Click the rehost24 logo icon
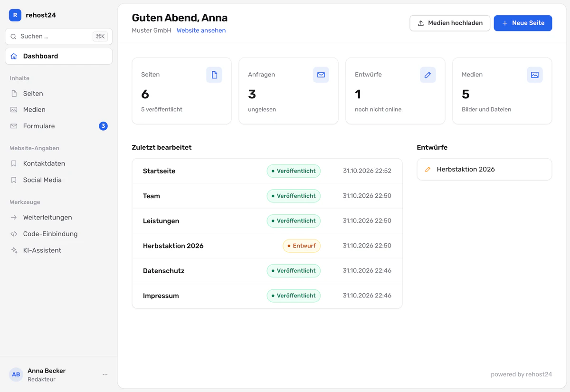The width and height of the screenshot is (570, 392). [15, 15]
